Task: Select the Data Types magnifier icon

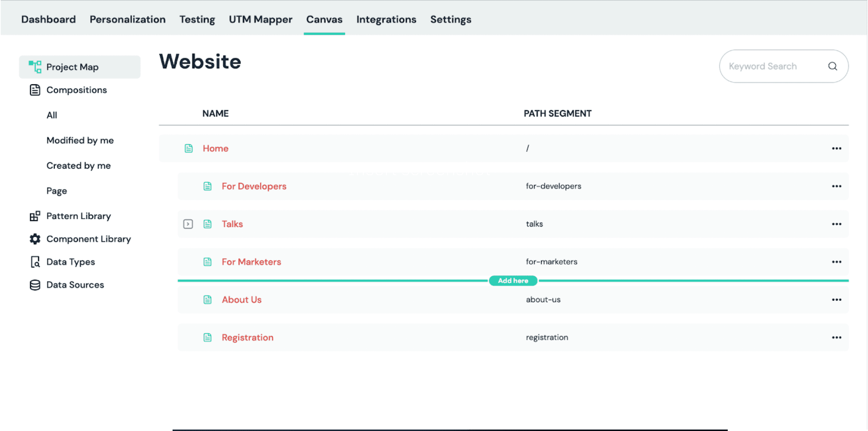Action: 35,262
